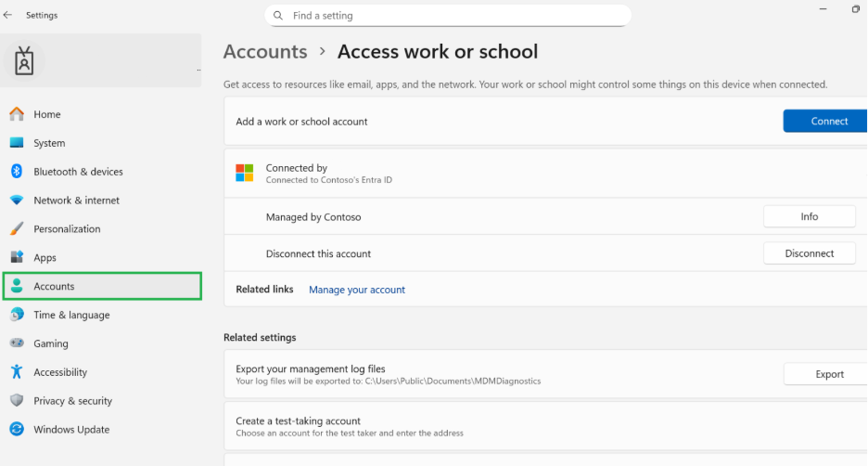This screenshot has width=868, height=466.
Task: Click the Info button for Managed by Contoso
Action: 810,216
